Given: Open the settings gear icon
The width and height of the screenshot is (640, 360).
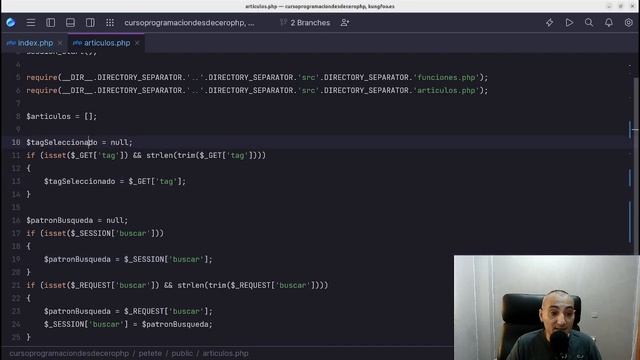Looking at the screenshot, I should [x=629, y=22].
